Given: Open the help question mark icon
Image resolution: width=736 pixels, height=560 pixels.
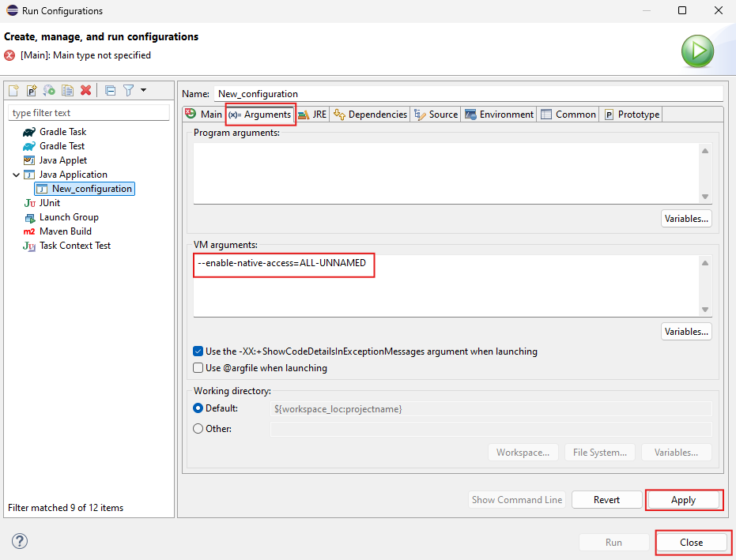Looking at the screenshot, I should coord(21,541).
